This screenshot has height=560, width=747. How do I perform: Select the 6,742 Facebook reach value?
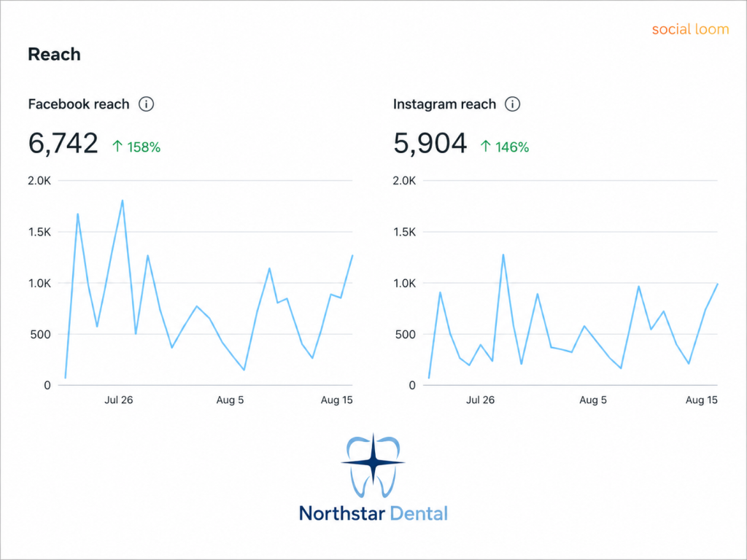click(x=63, y=144)
